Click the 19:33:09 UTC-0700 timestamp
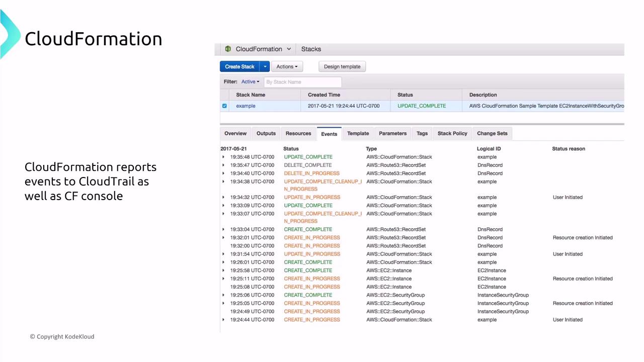This screenshot has width=644, height=362. coord(252,206)
